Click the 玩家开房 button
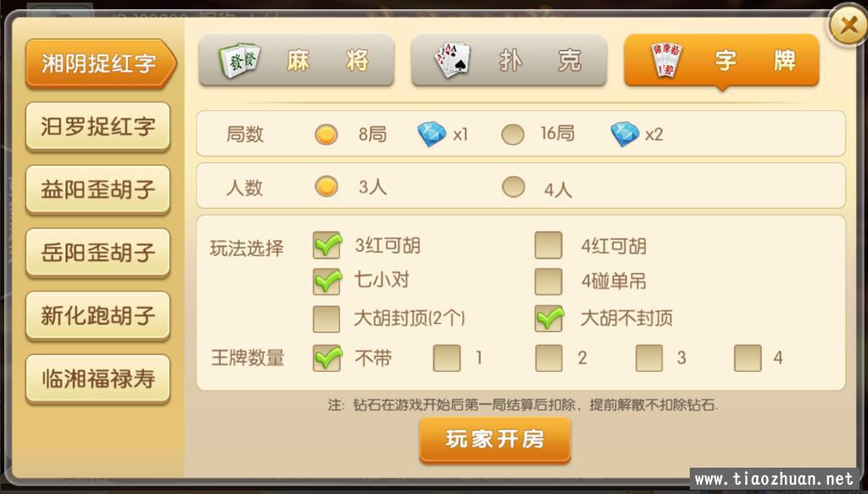The height and width of the screenshot is (494, 868). [x=495, y=440]
